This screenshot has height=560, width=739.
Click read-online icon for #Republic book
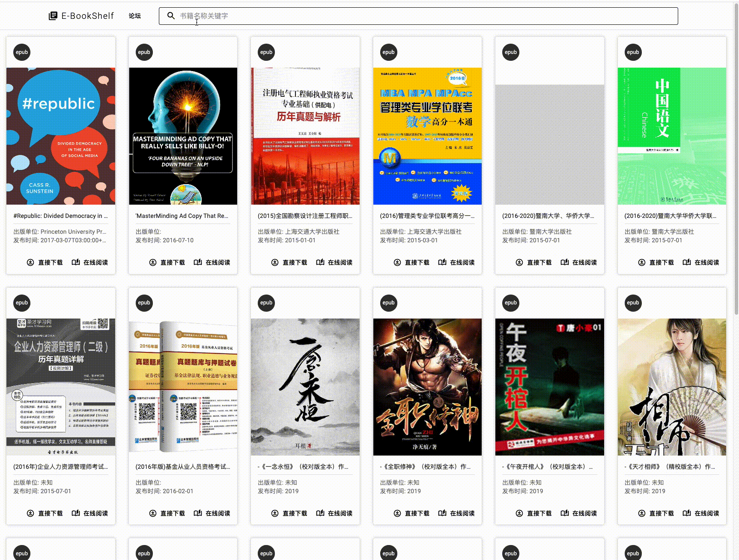(76, 262)
